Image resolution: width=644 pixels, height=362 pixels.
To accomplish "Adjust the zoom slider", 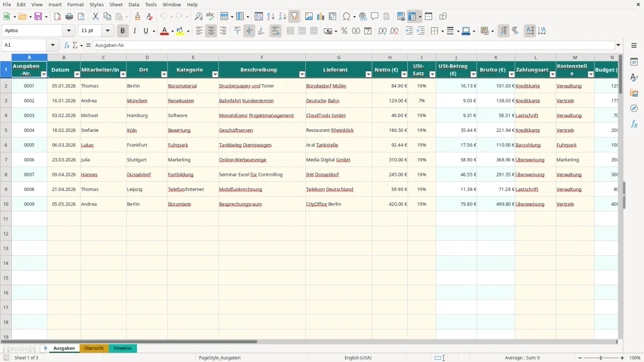I will [x=601, y=358].
